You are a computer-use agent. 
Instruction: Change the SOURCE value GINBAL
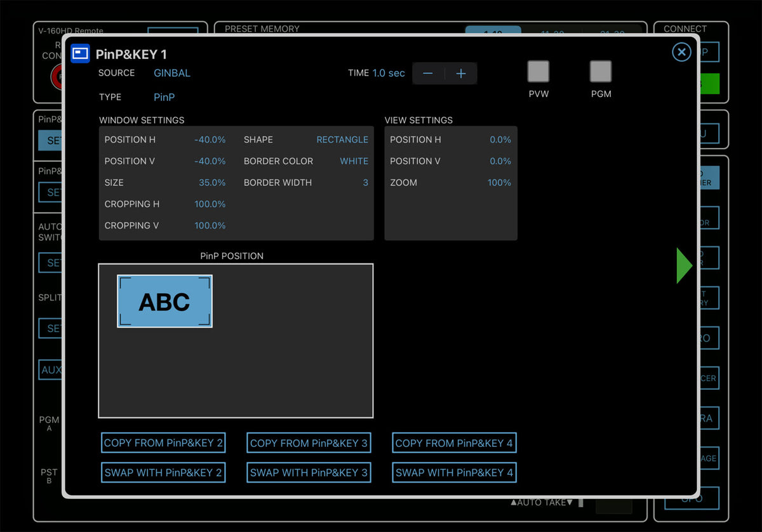(171, 73)
